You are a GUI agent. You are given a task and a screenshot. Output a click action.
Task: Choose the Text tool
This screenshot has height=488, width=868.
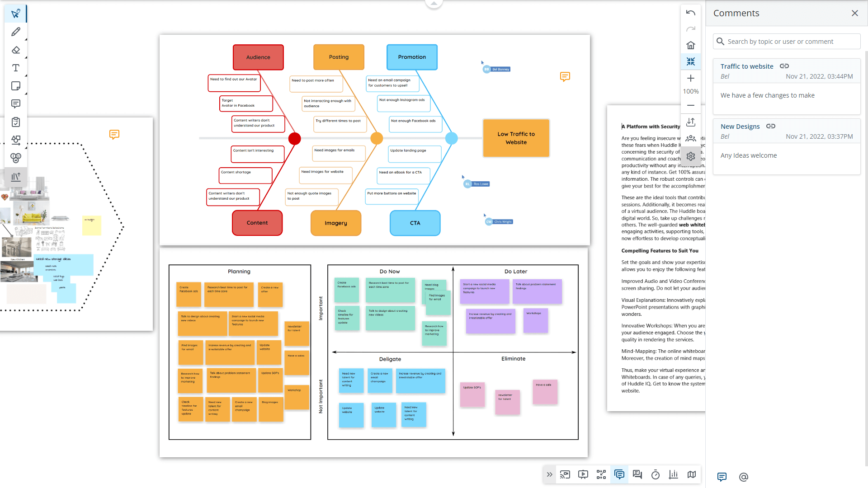coord(16,68)
